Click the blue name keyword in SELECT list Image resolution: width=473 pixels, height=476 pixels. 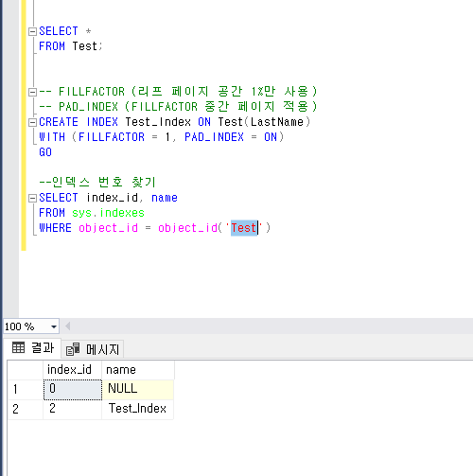tap(165, 198)
